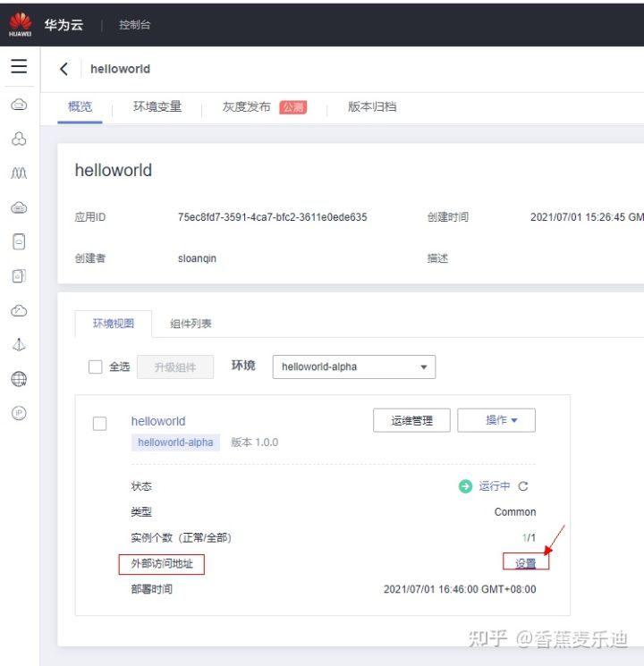Click the instance count 1/1

click(529, 538)
